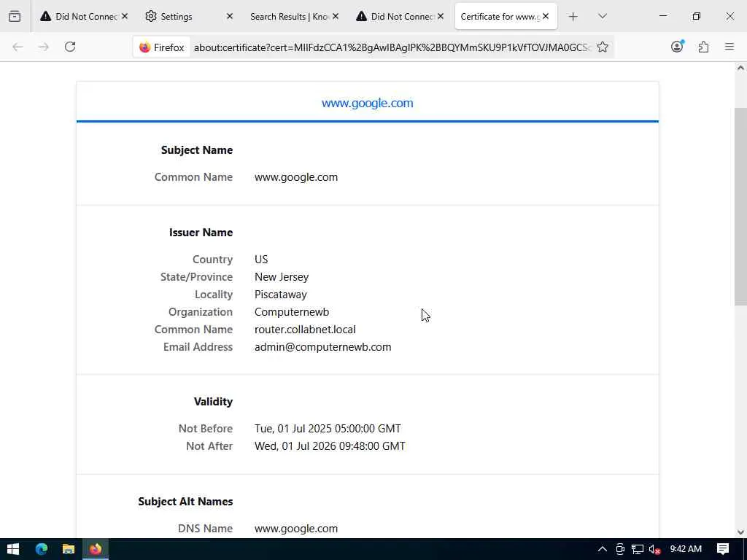Image resolution: width=747 pixels, height=560 pixels.
Task: Launch Microsoft Edge from taskbar
Action: [x=42, y=549]
